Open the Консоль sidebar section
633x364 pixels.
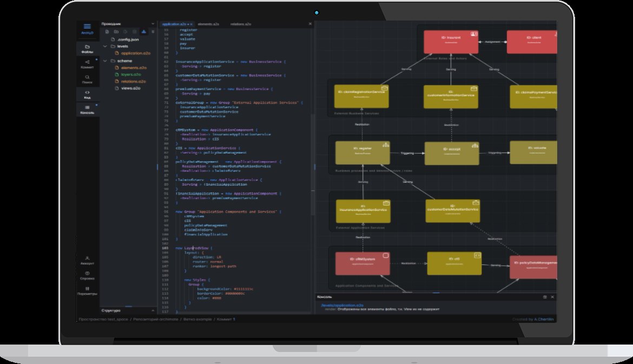[87, 110]
